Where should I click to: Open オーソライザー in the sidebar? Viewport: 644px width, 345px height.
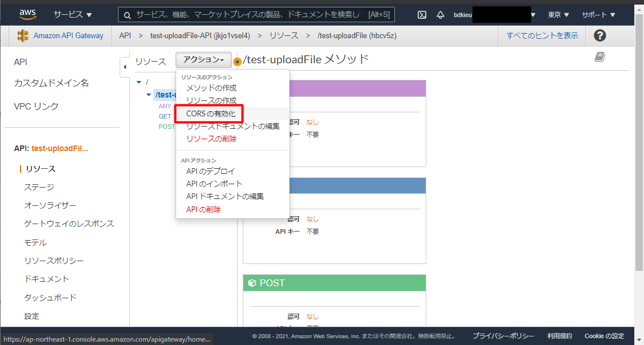50,205
